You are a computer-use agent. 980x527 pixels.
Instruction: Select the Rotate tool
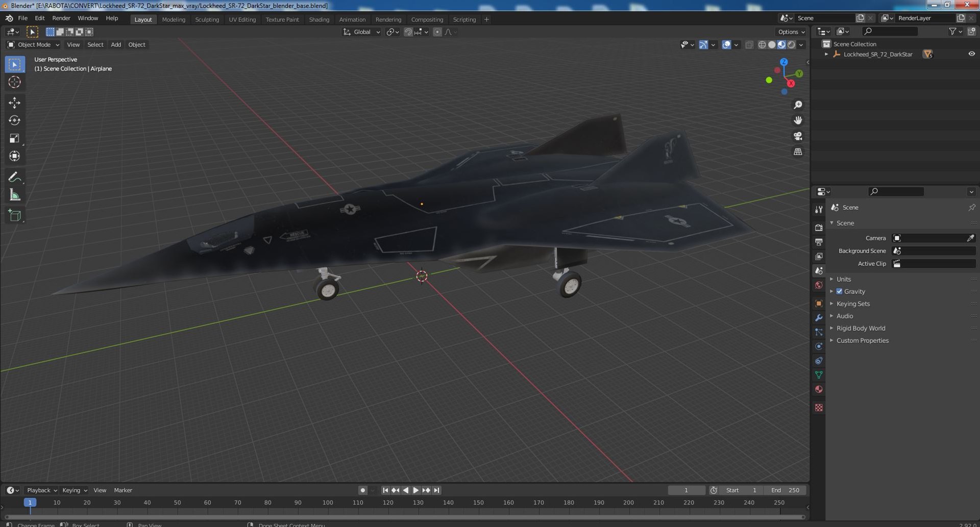pyautogui.click(x=14, y=120)
